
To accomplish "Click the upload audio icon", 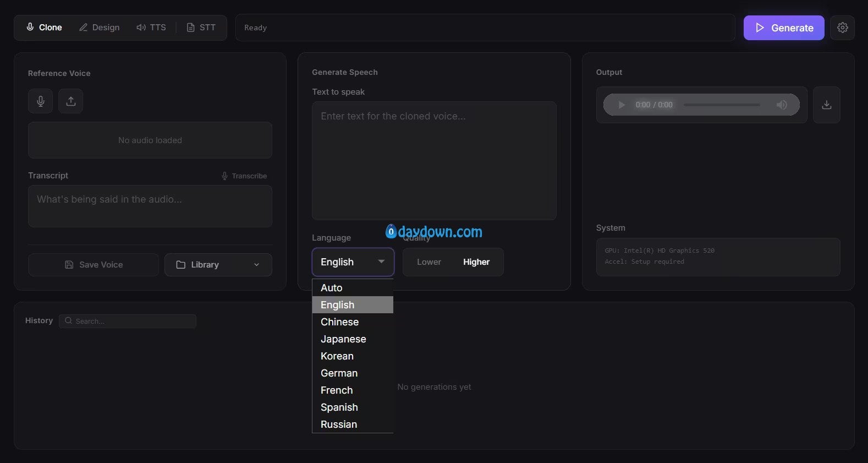I will click(71, 101).
